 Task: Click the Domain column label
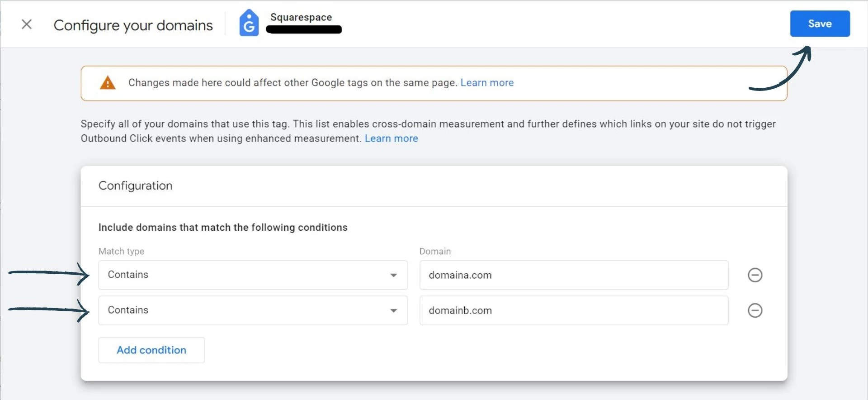point(435,251)
